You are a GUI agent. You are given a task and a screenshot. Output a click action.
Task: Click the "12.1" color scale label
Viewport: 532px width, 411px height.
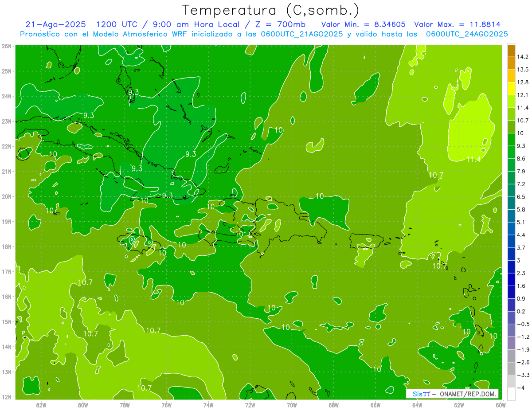point(523,95)
